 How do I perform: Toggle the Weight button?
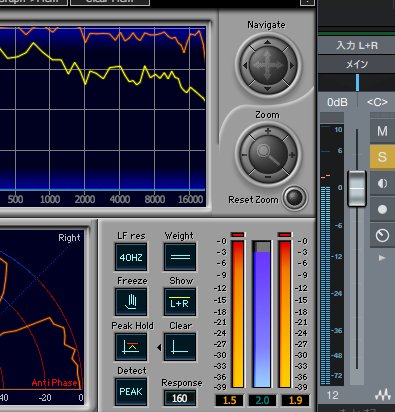coord(180,257)
